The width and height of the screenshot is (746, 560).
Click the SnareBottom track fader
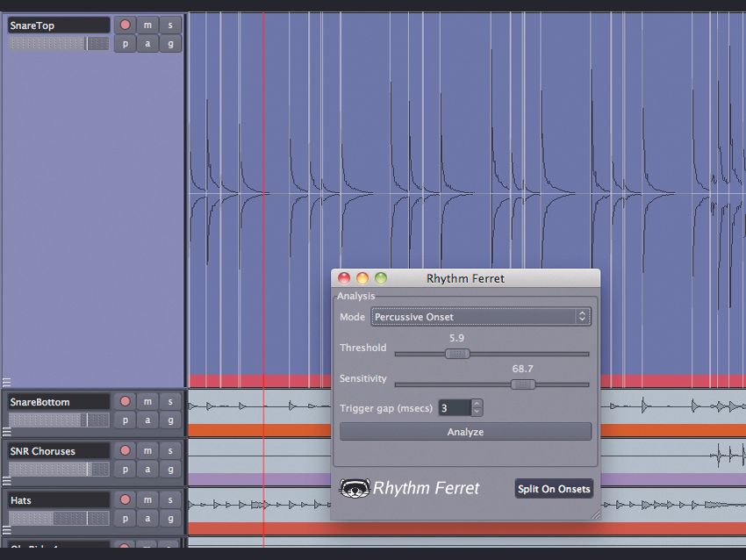click(x=59, y=420)
